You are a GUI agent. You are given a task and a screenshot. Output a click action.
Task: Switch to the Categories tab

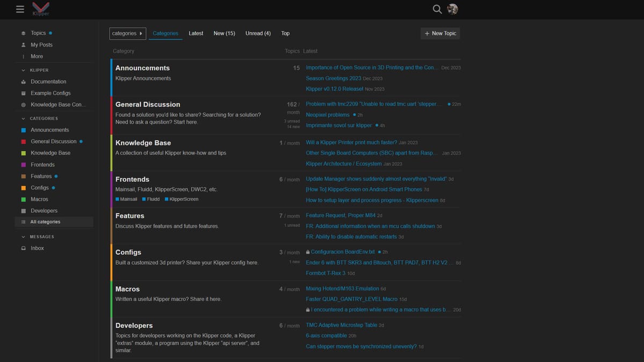point(165,33)
